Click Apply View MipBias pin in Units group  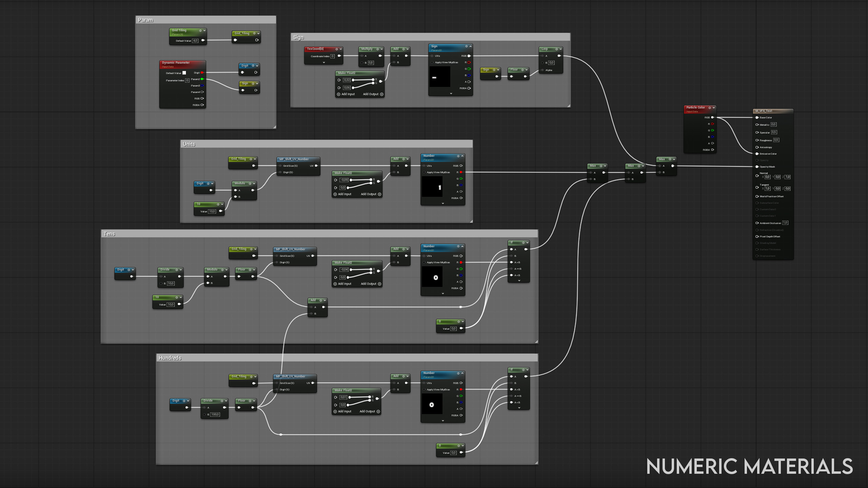424,172
